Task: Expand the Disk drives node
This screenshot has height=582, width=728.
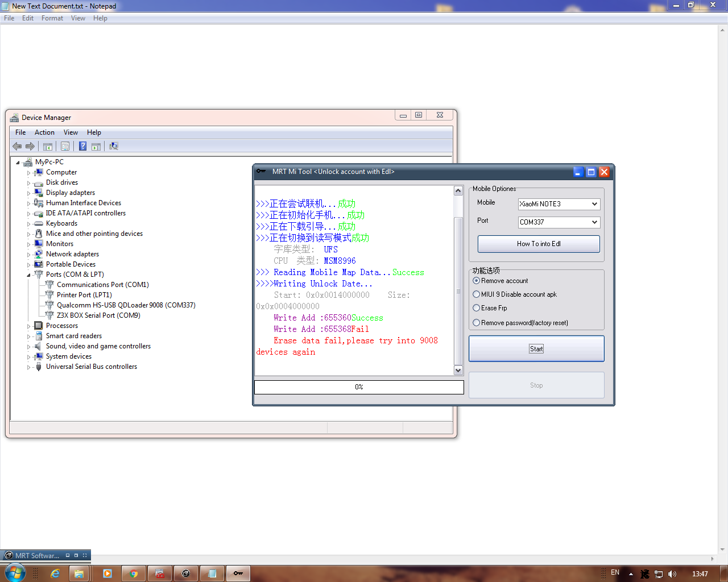Action: [x=28, y=183]
